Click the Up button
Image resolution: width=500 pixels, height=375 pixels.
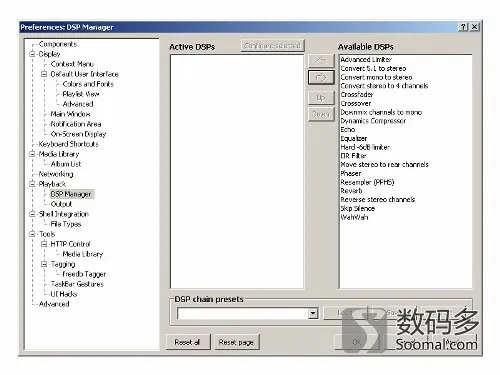tap(321, 98)
